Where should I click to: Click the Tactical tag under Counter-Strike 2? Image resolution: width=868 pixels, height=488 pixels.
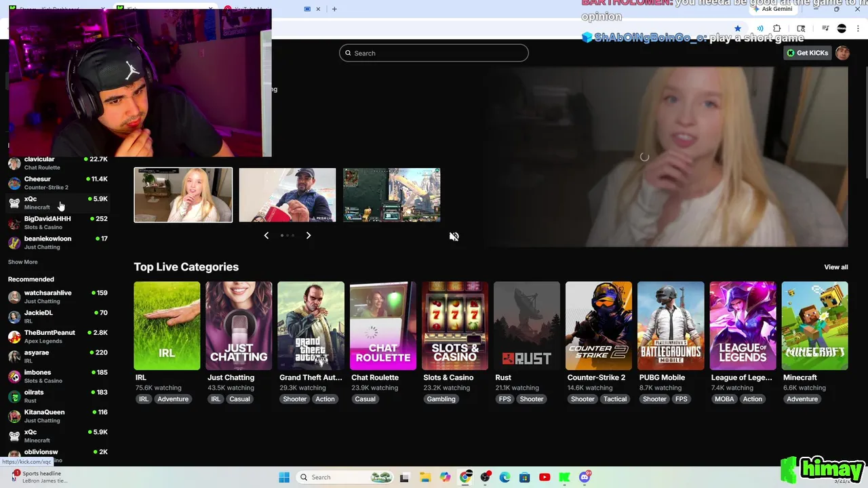tap(615, 399)
